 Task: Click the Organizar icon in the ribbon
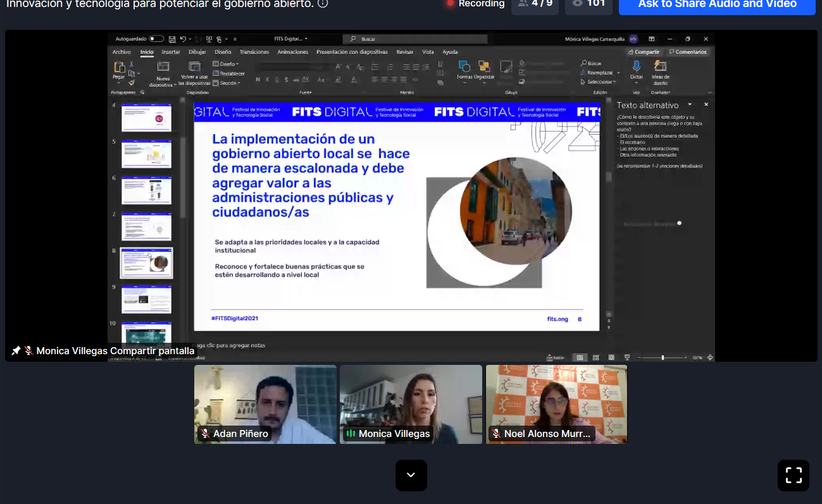484,66
